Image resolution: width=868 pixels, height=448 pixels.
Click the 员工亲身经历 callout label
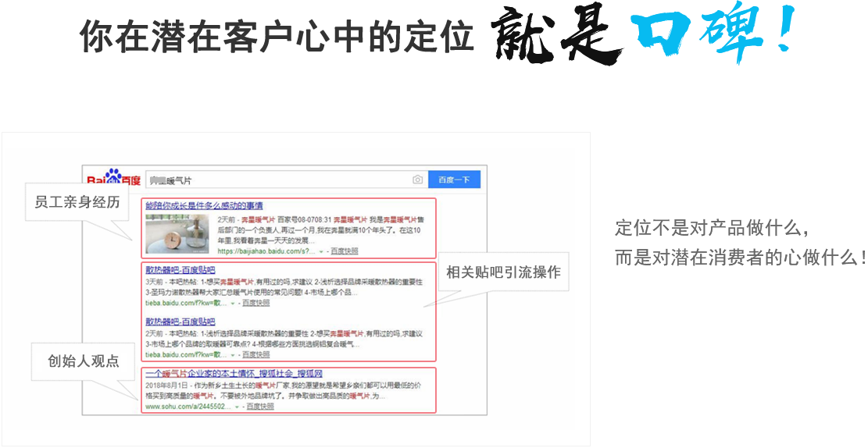(77, 202)
